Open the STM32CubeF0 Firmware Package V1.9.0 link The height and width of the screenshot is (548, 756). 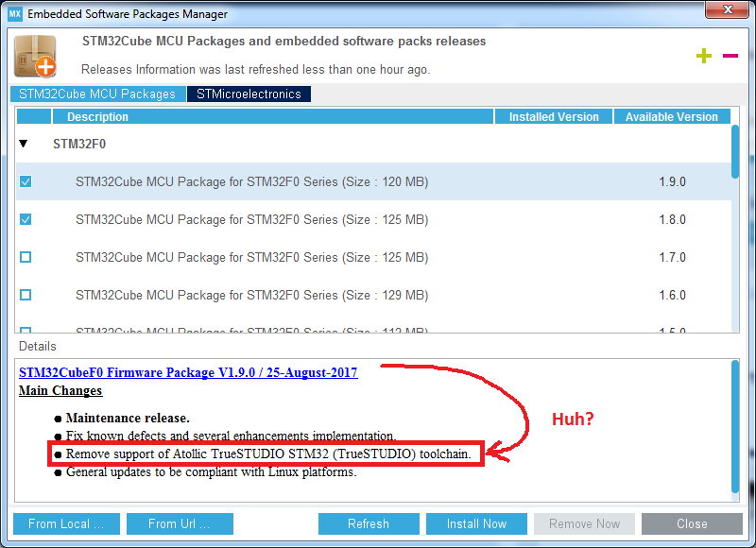tap(188, 372)
